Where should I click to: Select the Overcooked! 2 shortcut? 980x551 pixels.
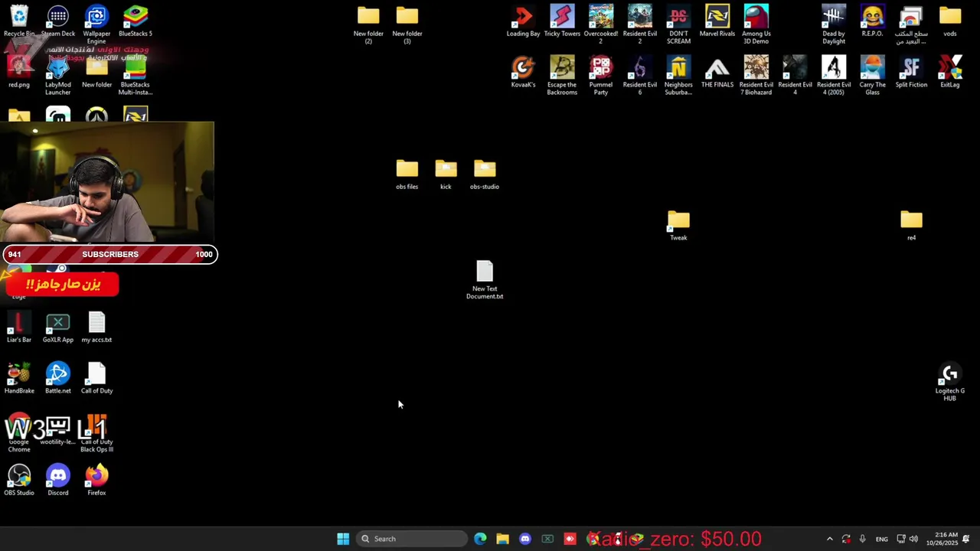[x=601, y=24]
